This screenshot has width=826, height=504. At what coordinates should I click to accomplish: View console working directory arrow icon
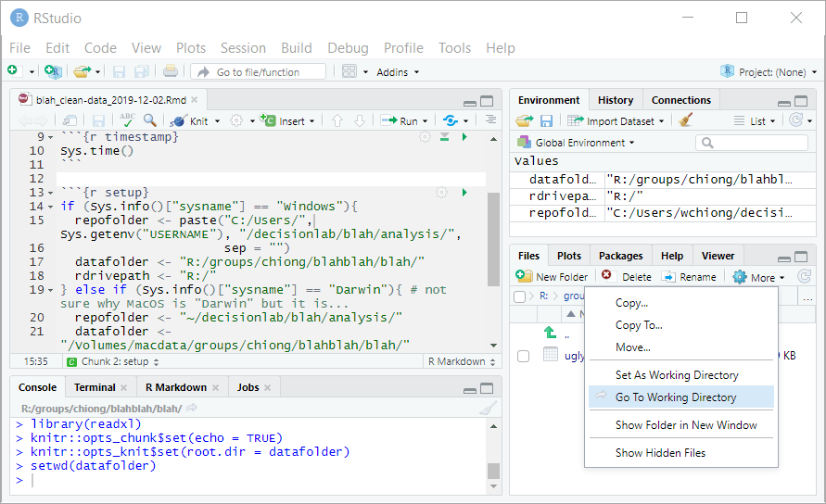click(192, 408)
